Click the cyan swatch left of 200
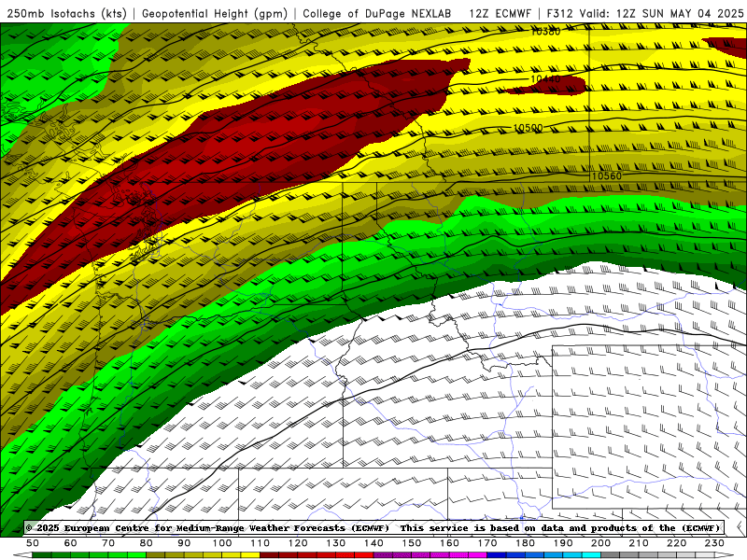The image size is (747, 560). point(591,555)
